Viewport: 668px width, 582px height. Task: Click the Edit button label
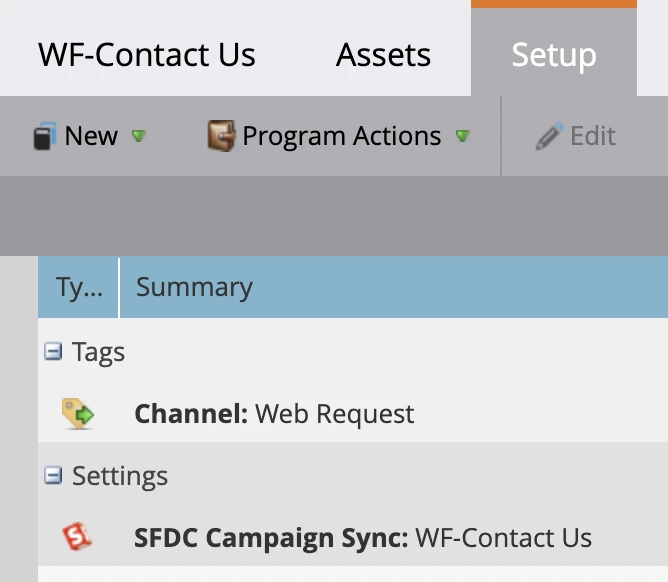point(593,136)
